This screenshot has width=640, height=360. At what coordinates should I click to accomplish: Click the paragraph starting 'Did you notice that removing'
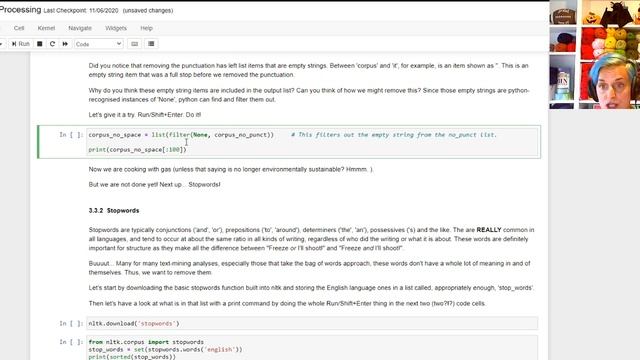click(x=309, y=70)
